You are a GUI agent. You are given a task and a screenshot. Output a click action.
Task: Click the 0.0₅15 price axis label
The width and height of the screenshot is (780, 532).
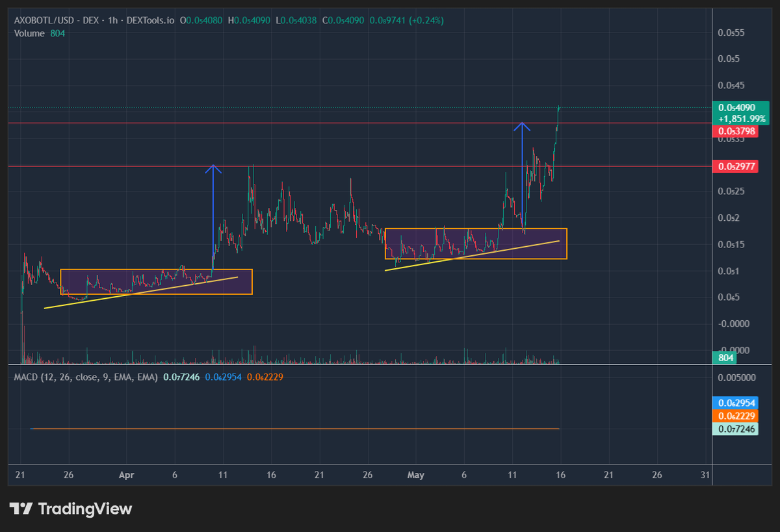click(x=731, y=244)
